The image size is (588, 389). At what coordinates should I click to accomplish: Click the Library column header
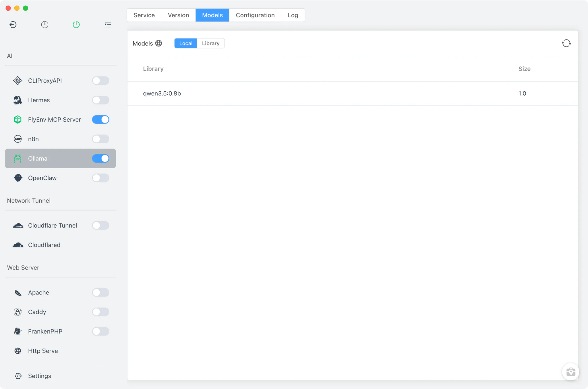click(153, 69)
